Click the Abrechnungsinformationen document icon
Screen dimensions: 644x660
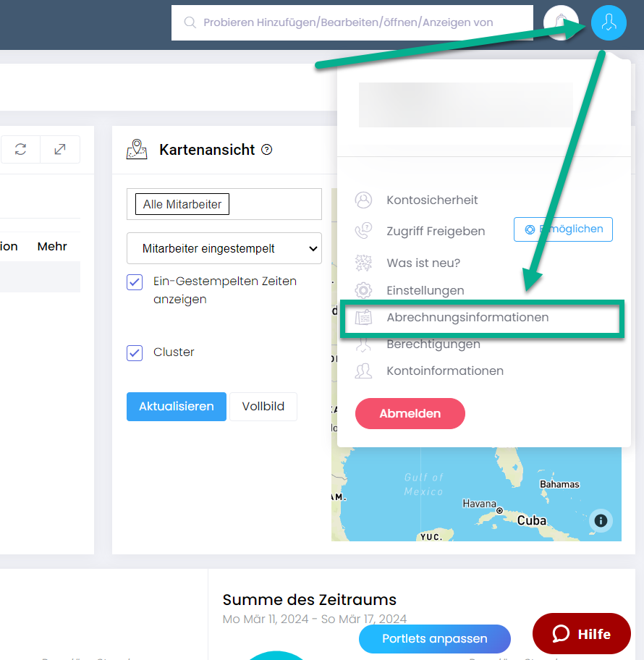pyautogui.click(x=363, y=318)
